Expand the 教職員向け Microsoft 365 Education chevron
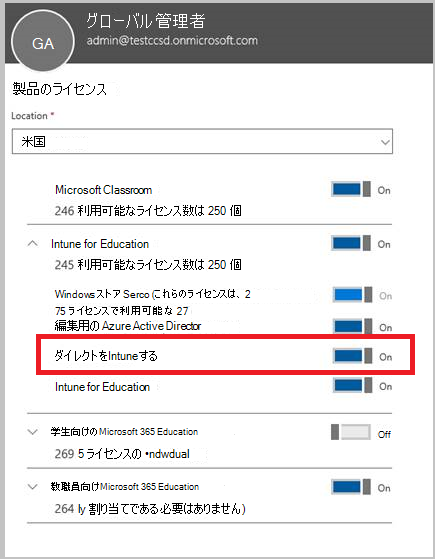The image size is (435, 559). (32, 487)
